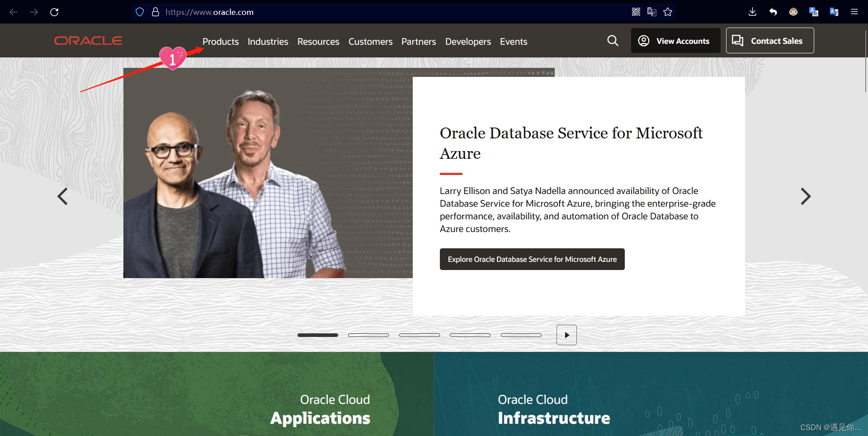Screen dimensions: 868x436
Task: Show next carousel slide with right chevron
Action: 806,196
